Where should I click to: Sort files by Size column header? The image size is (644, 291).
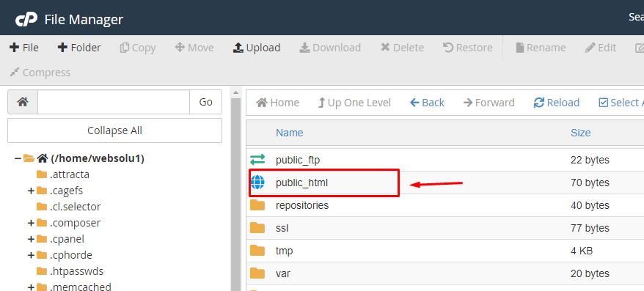point(580,133)
